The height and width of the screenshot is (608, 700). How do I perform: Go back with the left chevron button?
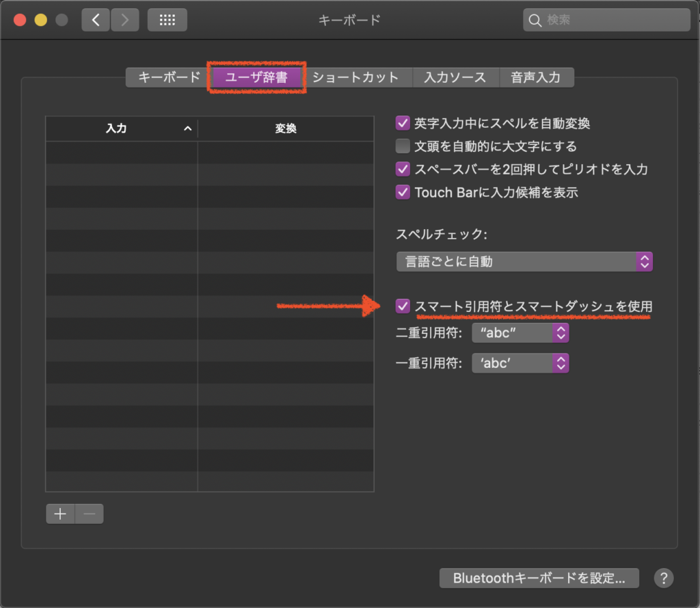coord(96,20)
